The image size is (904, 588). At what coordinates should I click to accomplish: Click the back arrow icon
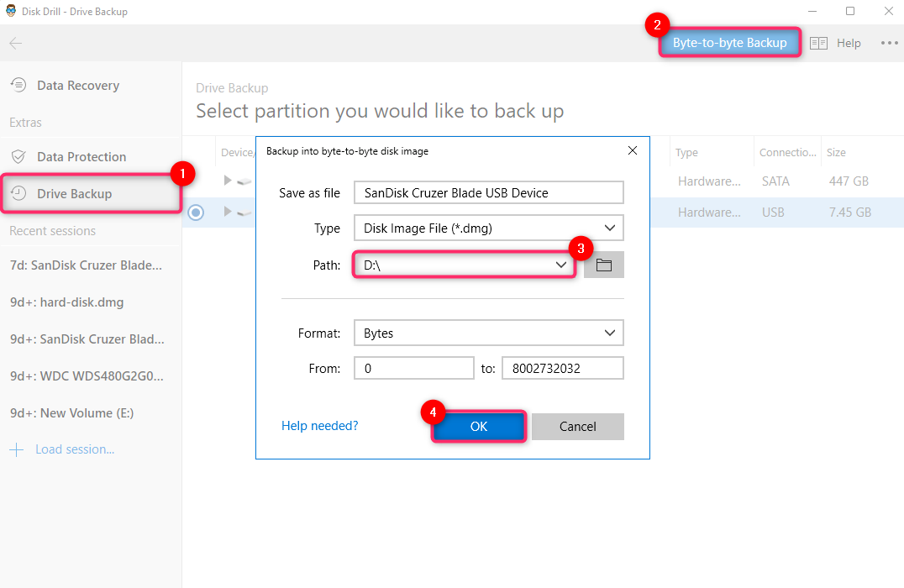pos(16,43)
